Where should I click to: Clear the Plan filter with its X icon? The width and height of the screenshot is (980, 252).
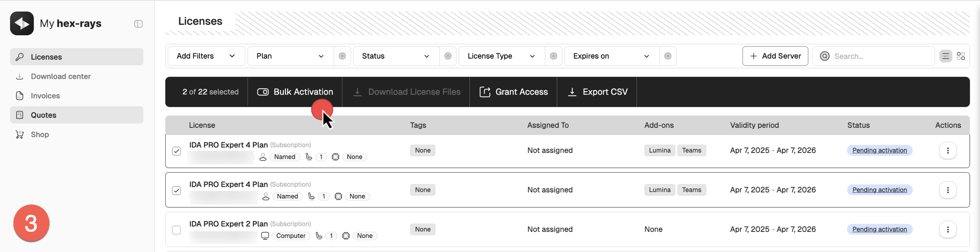point(342,56)
